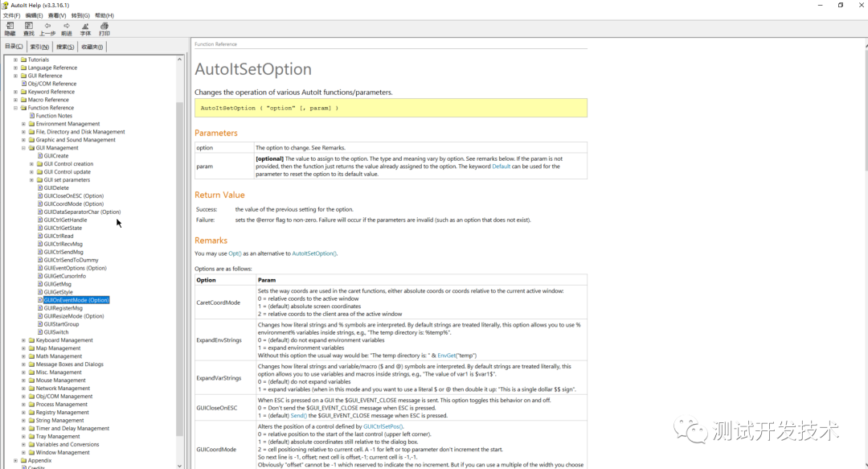Open the 查看(V) menu
868x469 pixels.
tap(57, 15)
